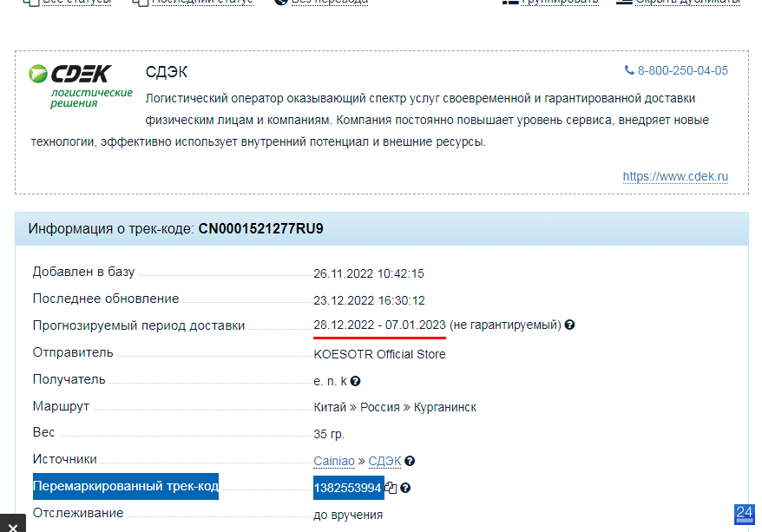Click the Отправитель label
The height and width of the screenshot is (532, 762).
pos(73,352)
